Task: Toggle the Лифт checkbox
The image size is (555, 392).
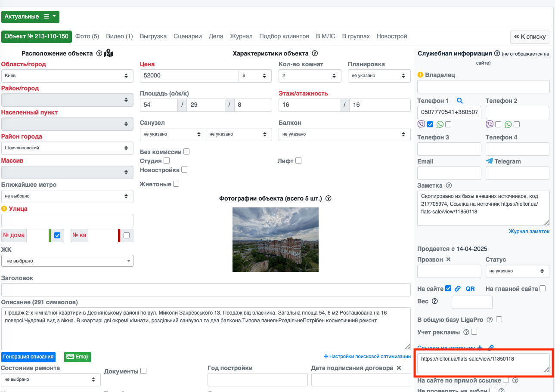Action: click(x=298, y=161)
